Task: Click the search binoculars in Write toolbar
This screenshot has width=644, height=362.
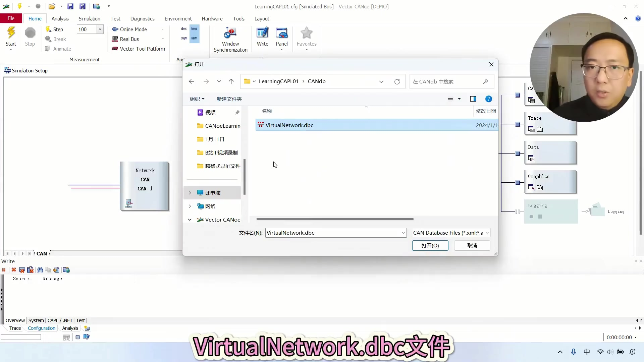Action: (x=40, y=270)
